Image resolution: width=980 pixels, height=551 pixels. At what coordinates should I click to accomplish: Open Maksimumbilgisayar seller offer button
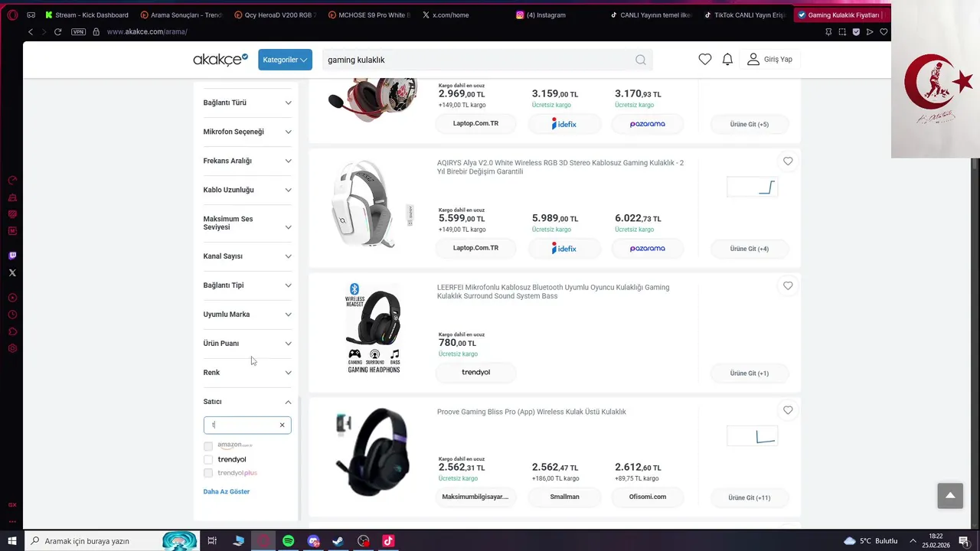[475, 497]
